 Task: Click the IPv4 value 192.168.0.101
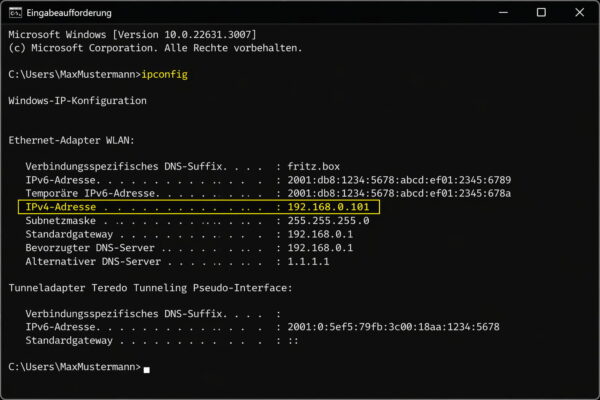[328, 207]
